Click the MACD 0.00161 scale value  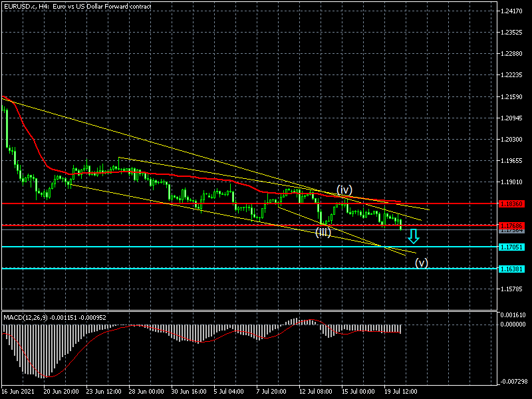point(514,315)
